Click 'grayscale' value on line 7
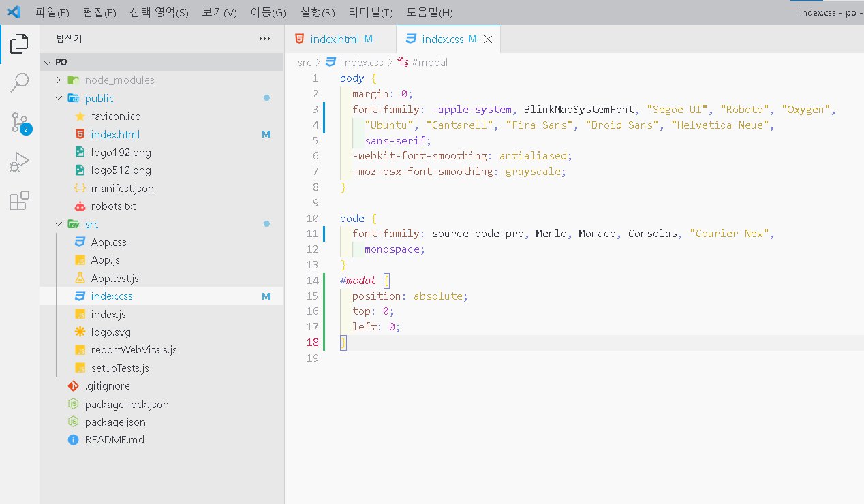The height and width of the screenshot is (504, 864). [532, 172]
